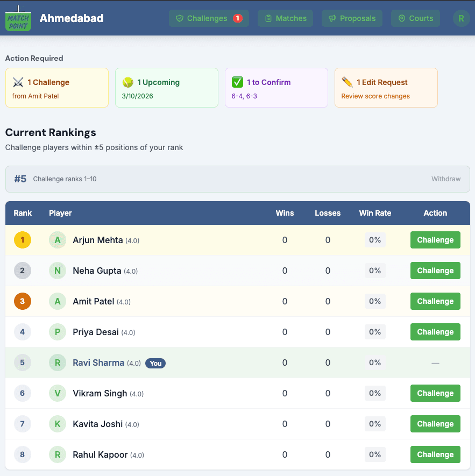Screen dimensions: 475x476
Task: Open the user profile avatar R
Action: tap(460, 18)
